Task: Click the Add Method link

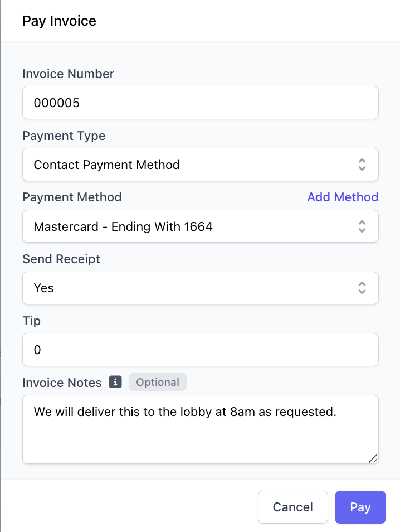Action: click(x=343, y=197)
